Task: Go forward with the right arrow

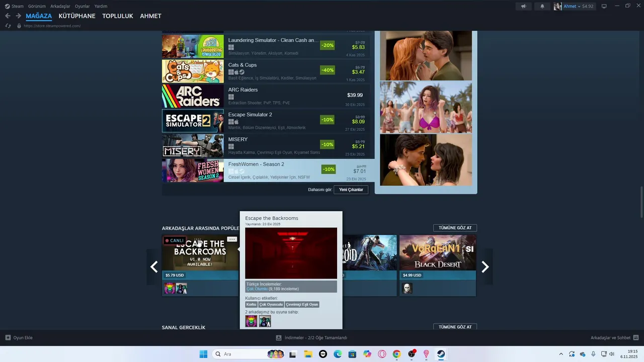Action: pyautogui.click(x=18, y=16)
